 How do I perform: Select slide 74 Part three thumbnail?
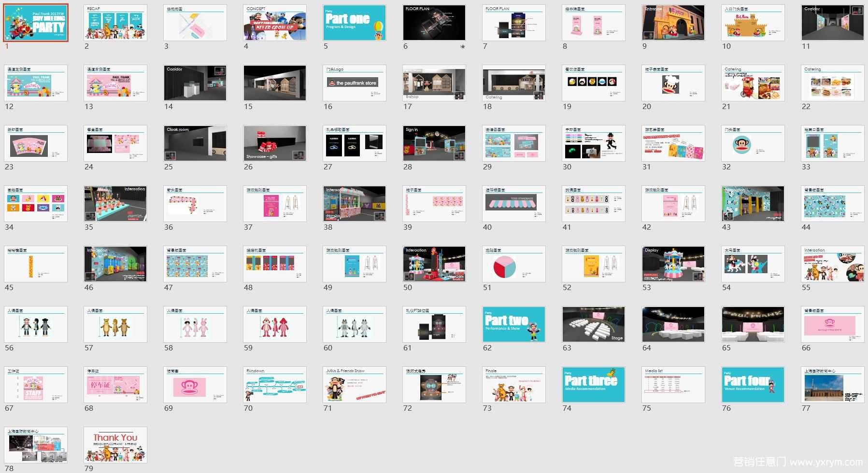[594, 385]
